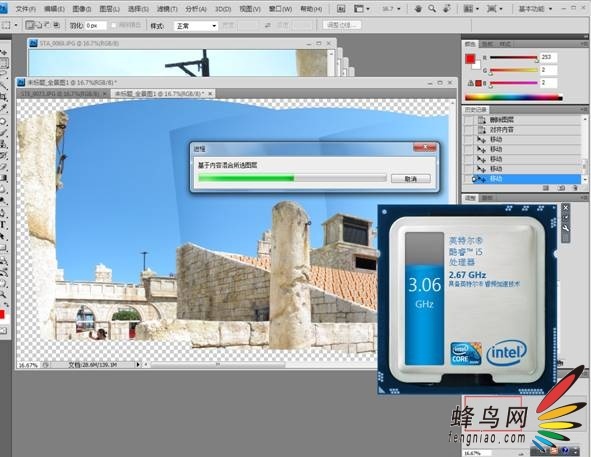Open the Screen Mode dropdown
This screenshot has width=591, height=457.
[495, 8]
